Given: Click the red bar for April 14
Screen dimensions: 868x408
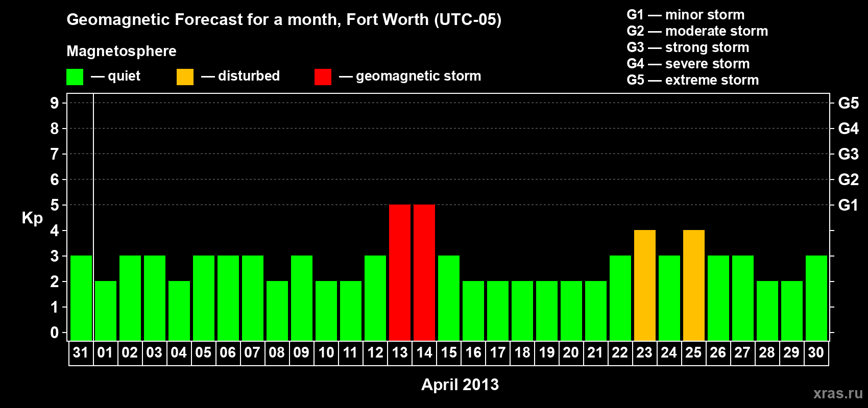Looking at the screenshot, I should 424,272.
